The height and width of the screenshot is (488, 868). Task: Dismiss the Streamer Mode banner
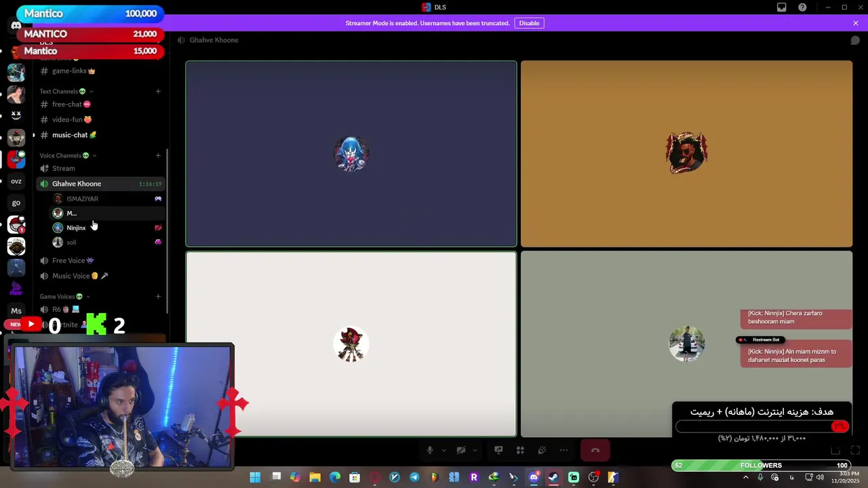tap(856, 23)
